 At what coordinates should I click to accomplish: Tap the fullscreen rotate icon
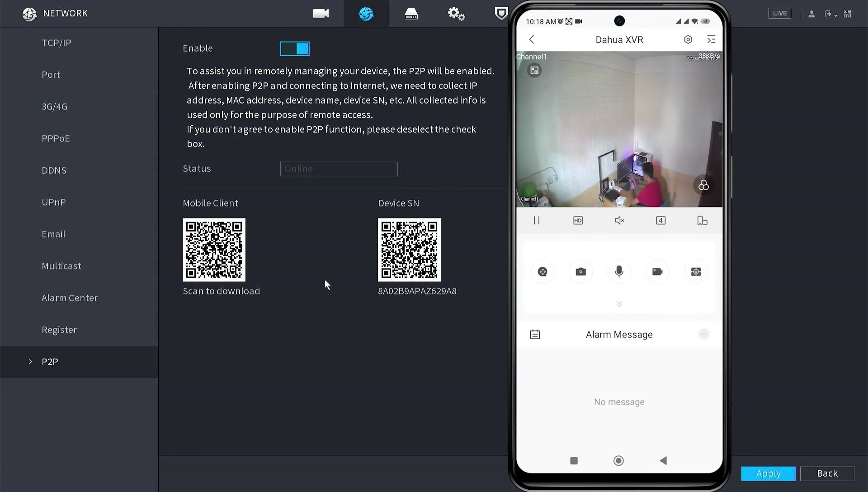coord(702,221)
